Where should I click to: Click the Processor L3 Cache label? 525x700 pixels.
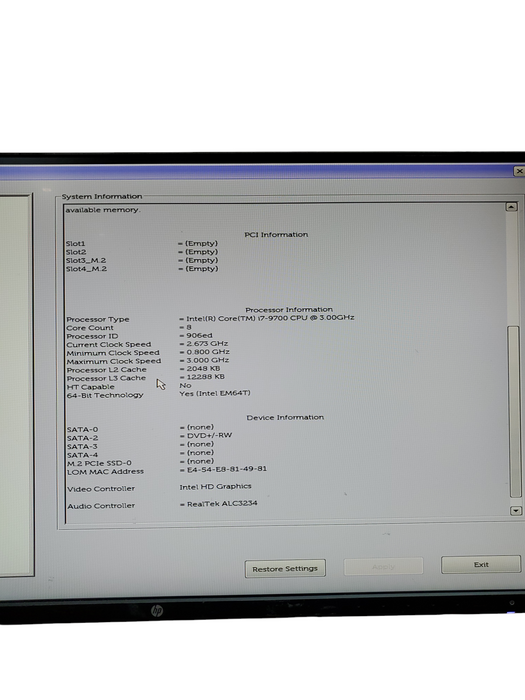tap(106, 378)
